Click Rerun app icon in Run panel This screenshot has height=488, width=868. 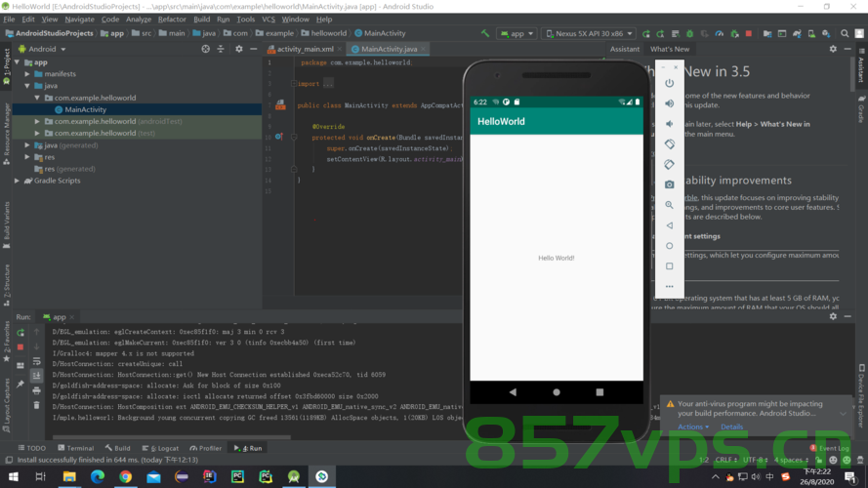21,333
